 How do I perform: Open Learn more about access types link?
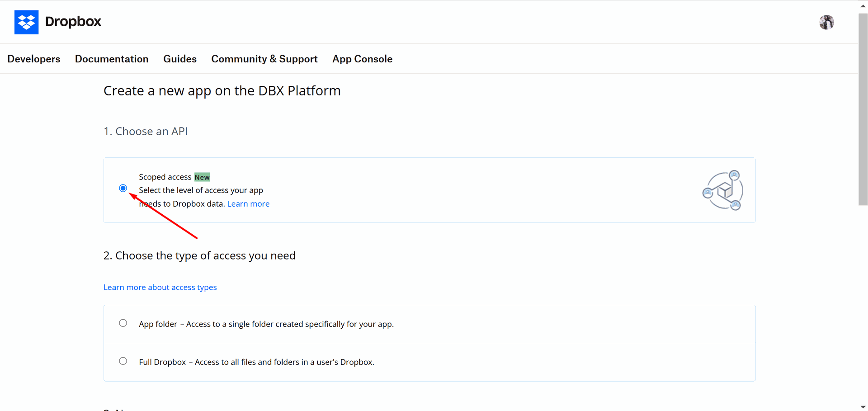click(160, 288)
